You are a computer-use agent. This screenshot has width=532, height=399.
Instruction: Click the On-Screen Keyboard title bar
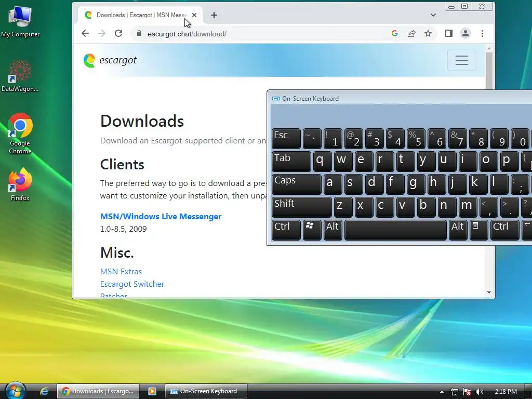tap(401, 98)
